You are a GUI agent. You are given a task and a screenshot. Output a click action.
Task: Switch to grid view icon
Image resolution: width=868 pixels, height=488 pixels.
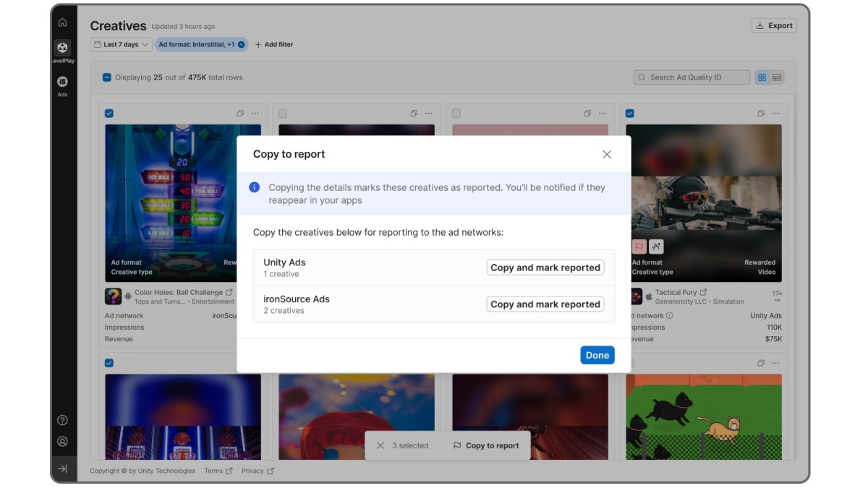click(762, 77)
